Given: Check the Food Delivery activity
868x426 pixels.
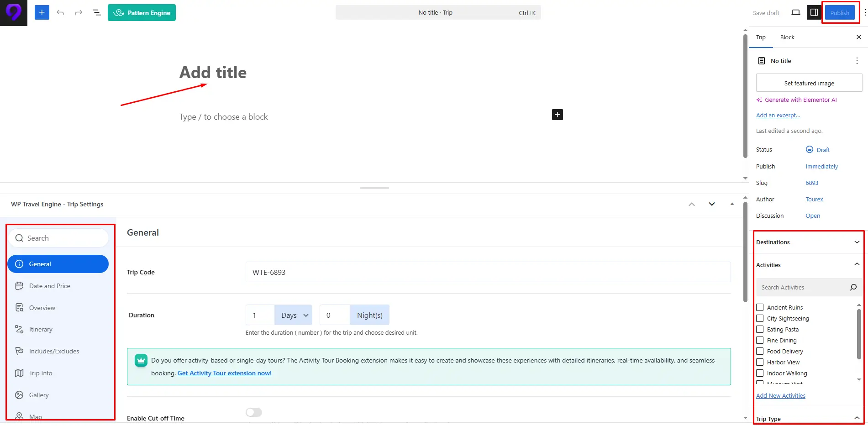Looking at the screenshot, I should (760, 351).
